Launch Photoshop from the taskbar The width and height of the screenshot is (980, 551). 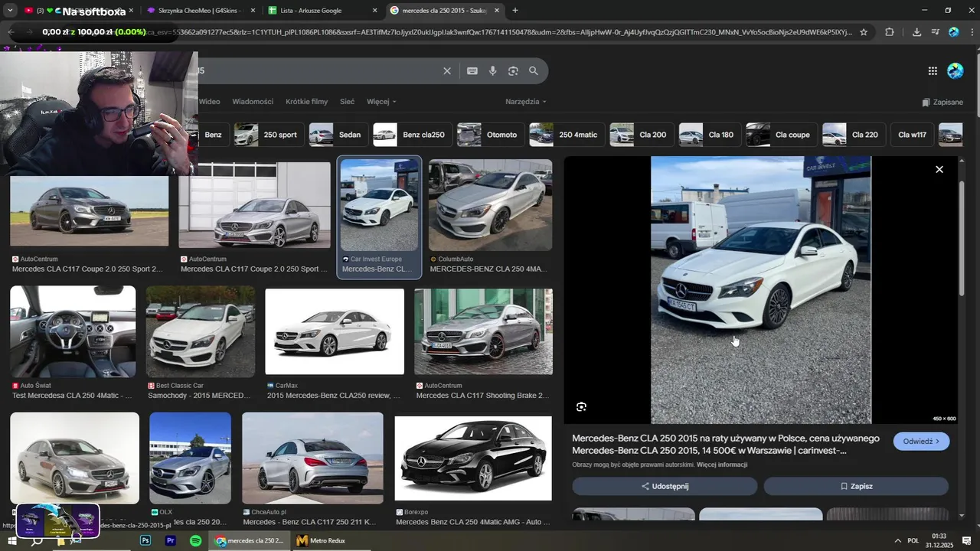click(x=145, y=540)
